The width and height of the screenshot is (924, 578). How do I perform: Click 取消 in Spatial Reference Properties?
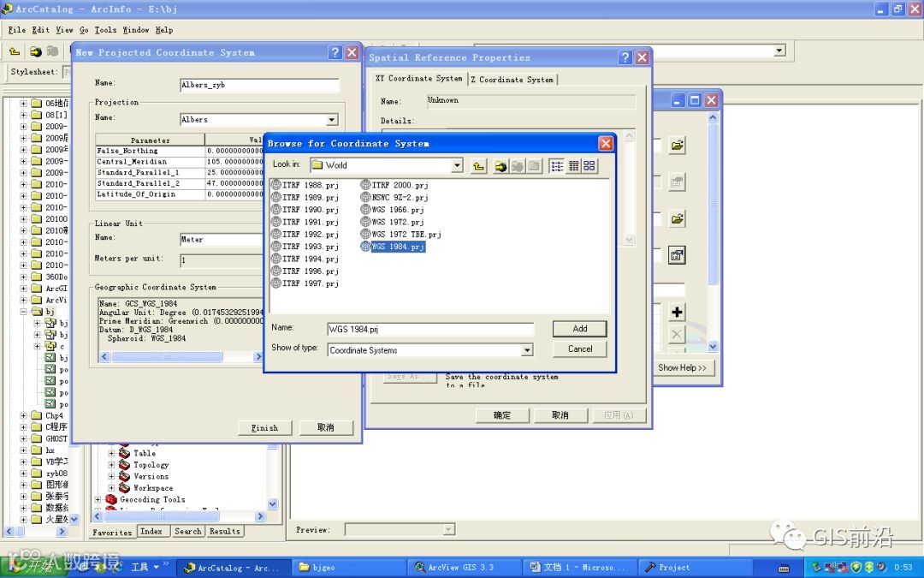560,415
